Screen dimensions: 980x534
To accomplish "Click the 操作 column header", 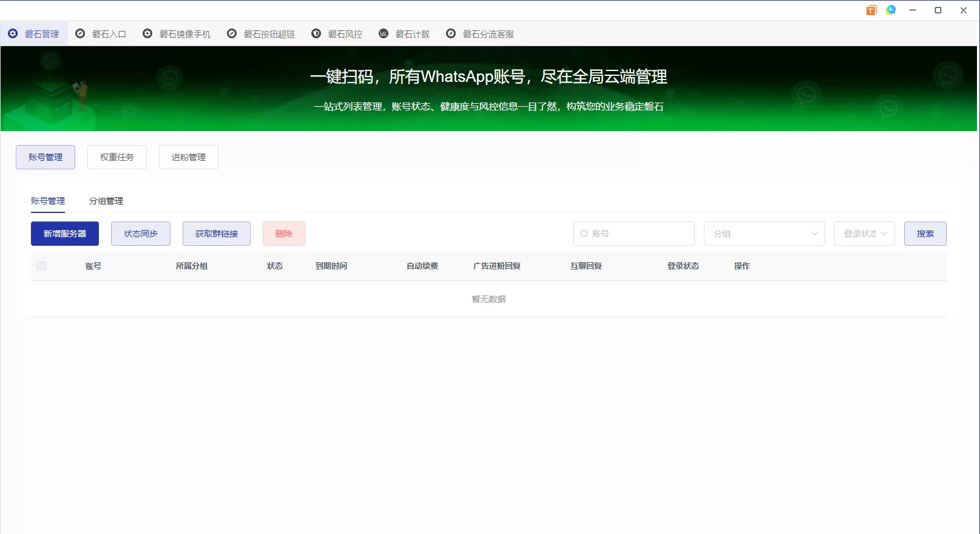I will (742, 266).
